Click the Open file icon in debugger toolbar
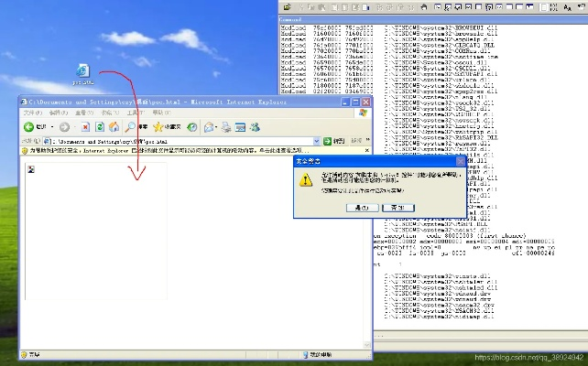 285,6
